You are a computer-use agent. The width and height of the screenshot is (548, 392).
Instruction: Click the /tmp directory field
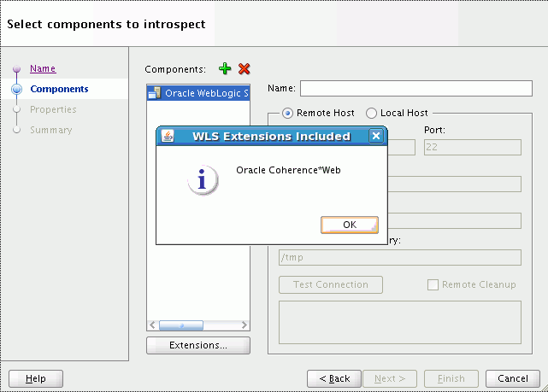pyautogui.click(x=400, y=257)
